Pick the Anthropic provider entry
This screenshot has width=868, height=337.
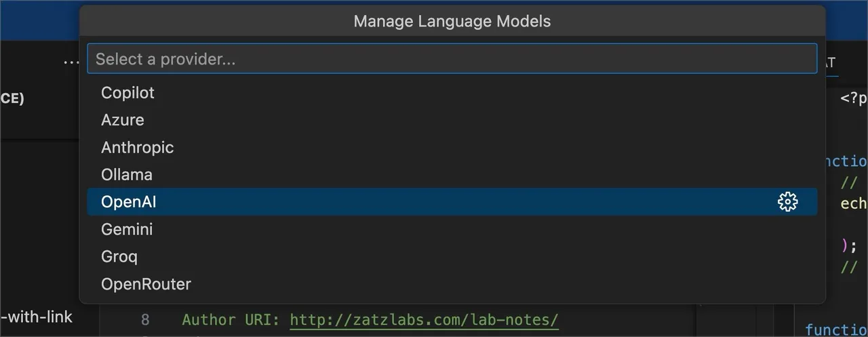452,147
